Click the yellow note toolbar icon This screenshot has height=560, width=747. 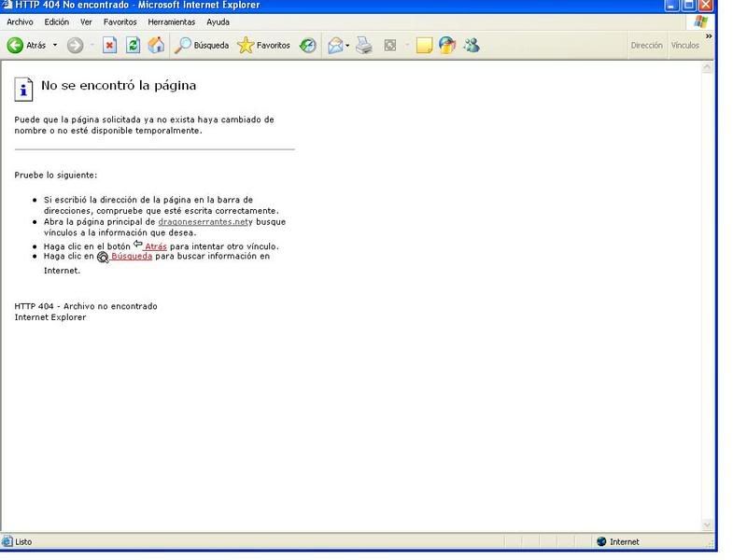tap(424, 46)
